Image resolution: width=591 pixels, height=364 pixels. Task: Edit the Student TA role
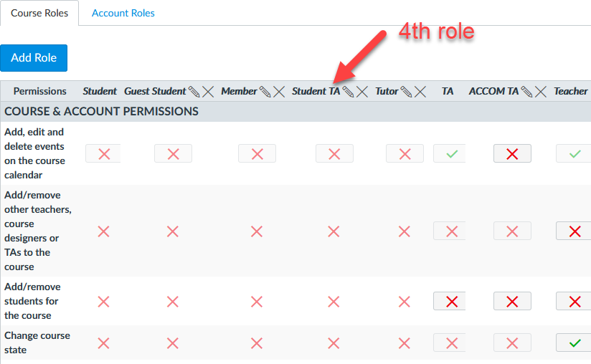point(348,92)
